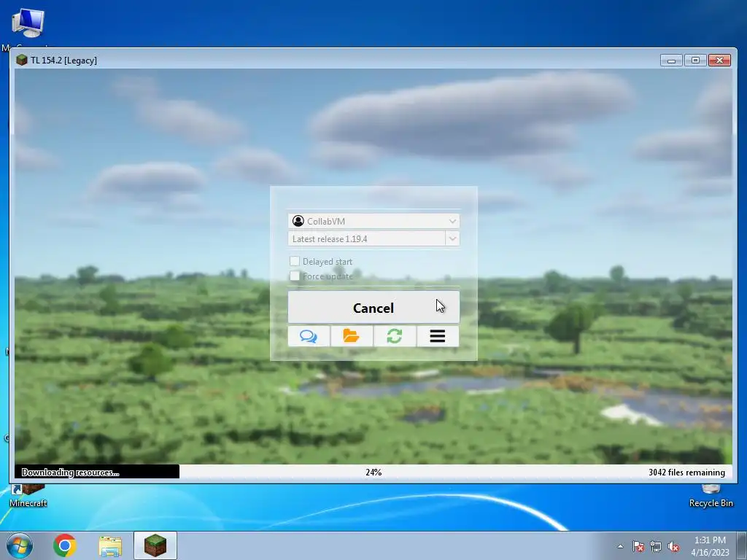Click the muted volume tray icon
Image resolution: width=747 pixels, height=560 pixels.
click(673, 546)
